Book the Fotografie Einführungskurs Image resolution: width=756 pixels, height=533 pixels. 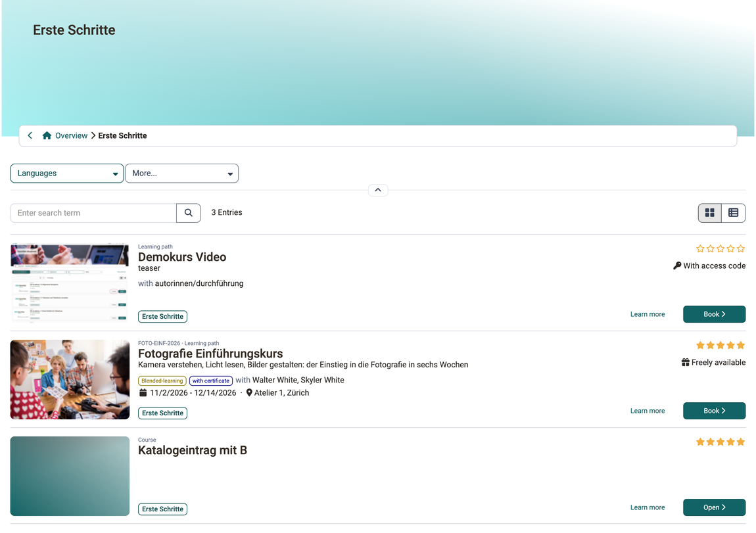[x=714, y=411]
